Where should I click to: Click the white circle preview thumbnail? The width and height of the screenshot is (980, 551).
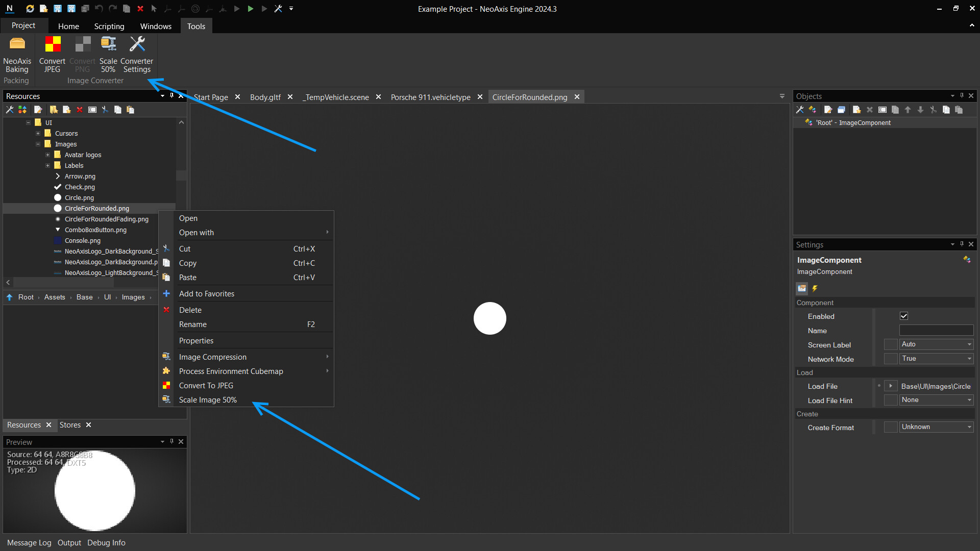tap(95, 491)
